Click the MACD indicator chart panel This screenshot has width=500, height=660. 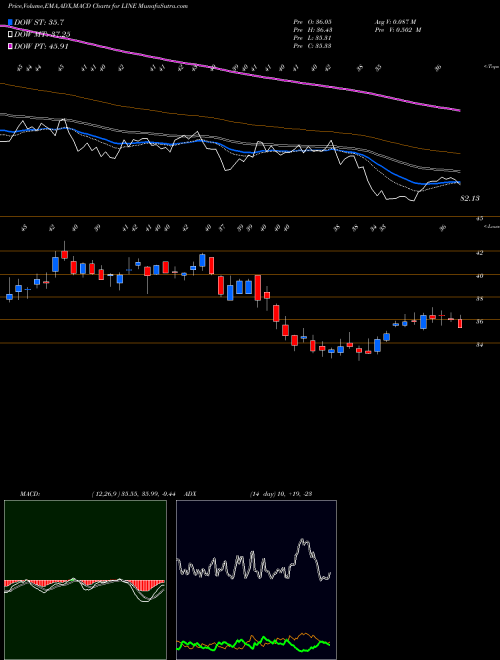click(85, 580)
